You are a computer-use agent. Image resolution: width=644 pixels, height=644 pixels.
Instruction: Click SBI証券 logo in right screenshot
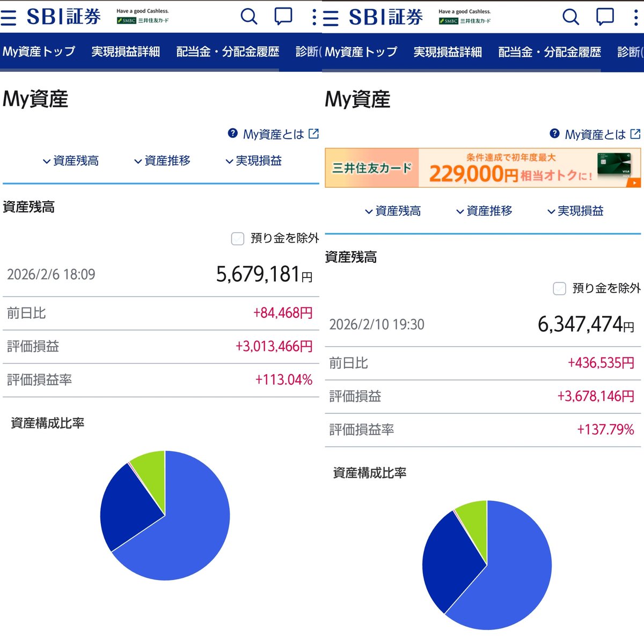385,17
